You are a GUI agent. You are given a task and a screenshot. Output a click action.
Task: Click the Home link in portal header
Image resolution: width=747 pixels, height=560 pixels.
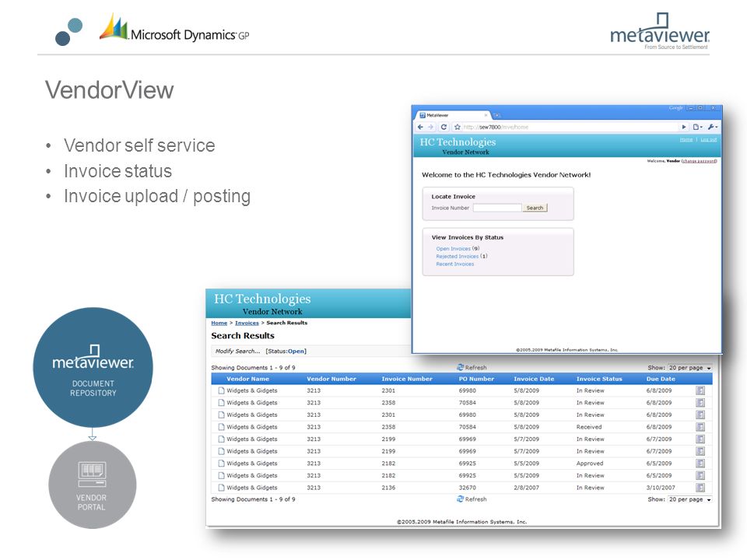point(686,139)
